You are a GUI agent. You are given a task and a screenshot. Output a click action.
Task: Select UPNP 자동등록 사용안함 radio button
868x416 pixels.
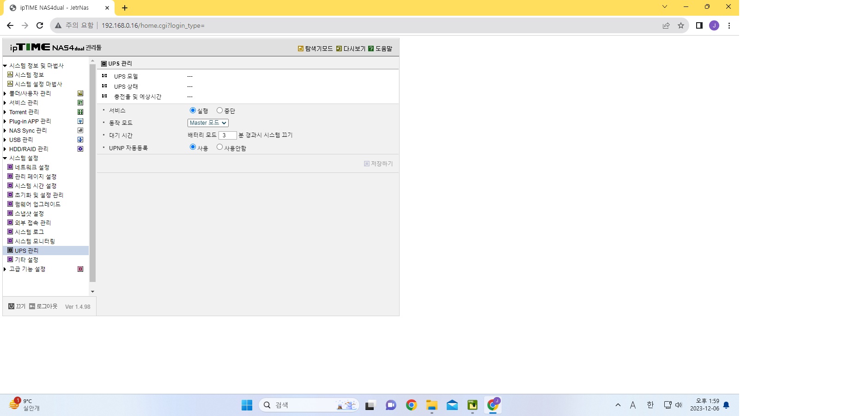tap(219, 147)
